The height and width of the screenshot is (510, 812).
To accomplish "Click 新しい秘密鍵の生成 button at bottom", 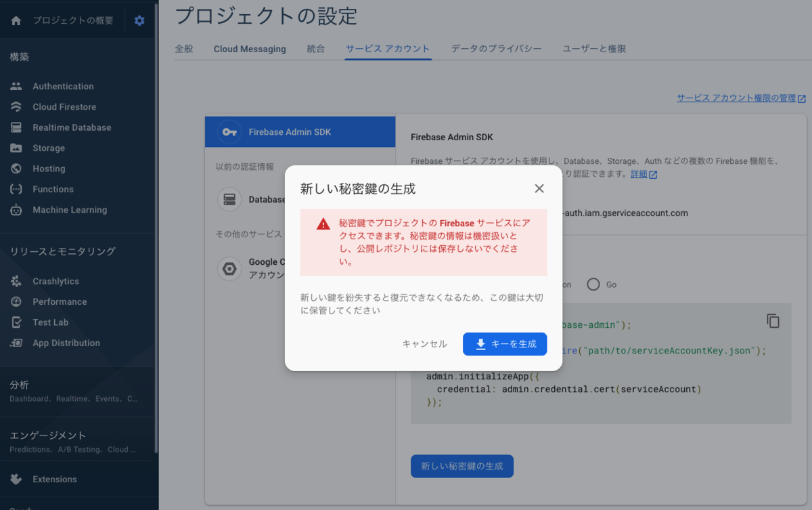I will [462, 466].
